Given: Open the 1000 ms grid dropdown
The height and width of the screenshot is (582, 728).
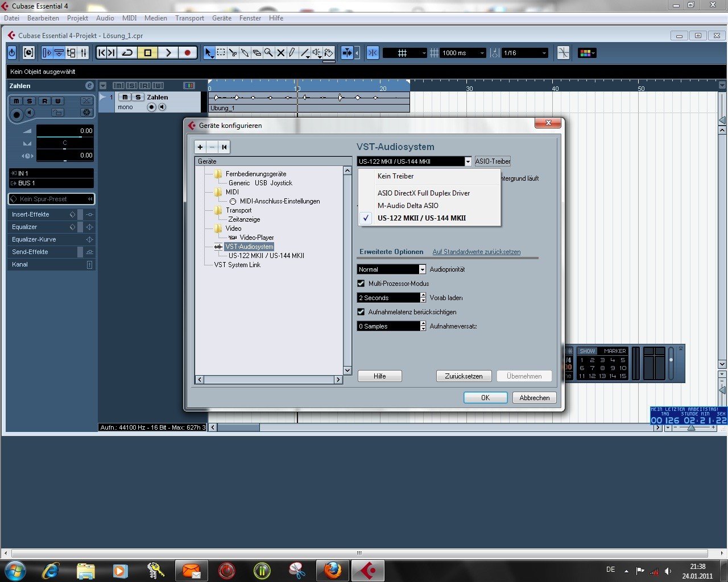Looking at the screenshot, I should (463, 53).
